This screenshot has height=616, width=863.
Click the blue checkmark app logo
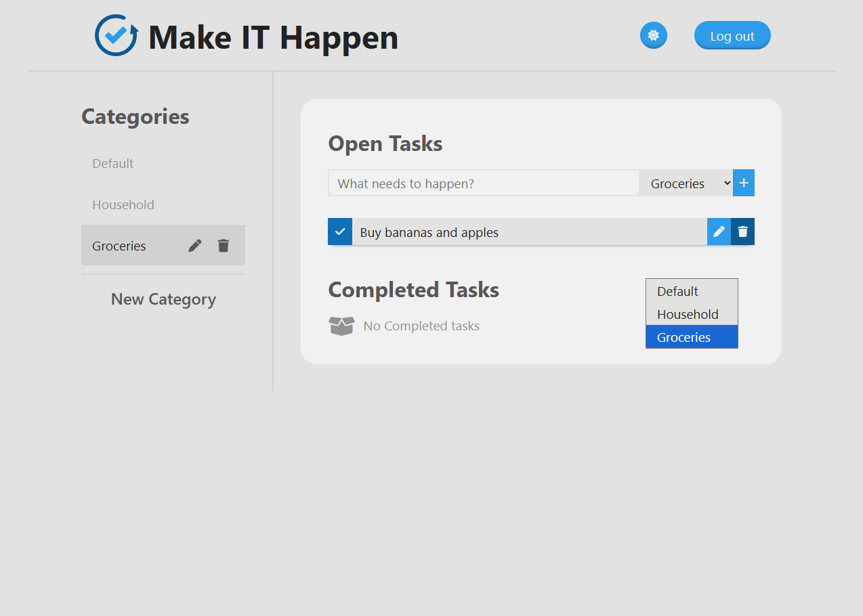click(115, 35)
